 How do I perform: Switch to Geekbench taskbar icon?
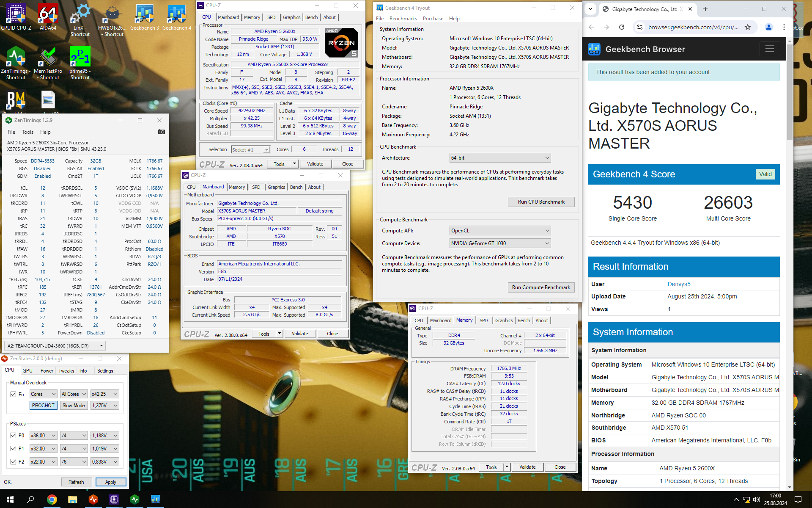pyautogui.click(x=155, y=500)
